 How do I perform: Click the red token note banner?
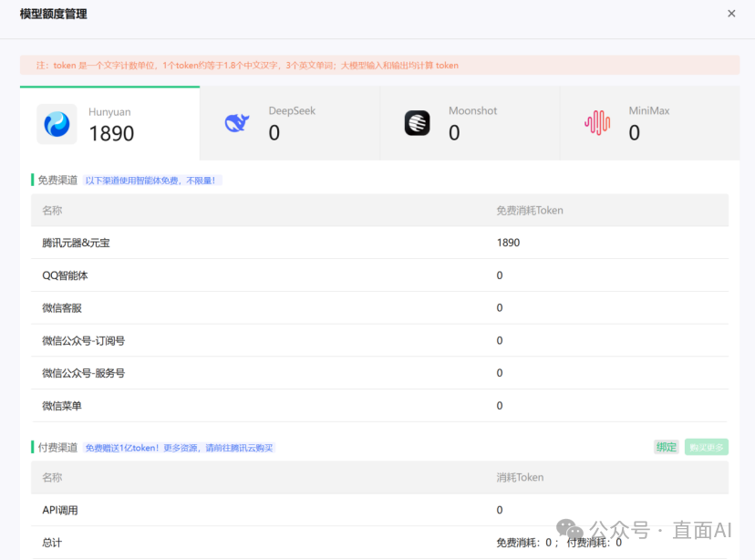tap(379, 65)
